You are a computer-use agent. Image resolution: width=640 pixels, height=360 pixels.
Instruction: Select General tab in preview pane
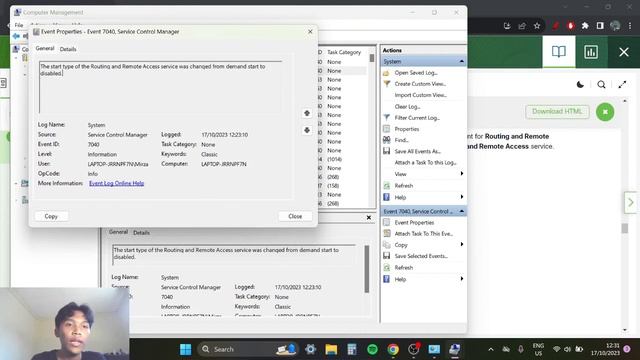(x=118, y=232)
